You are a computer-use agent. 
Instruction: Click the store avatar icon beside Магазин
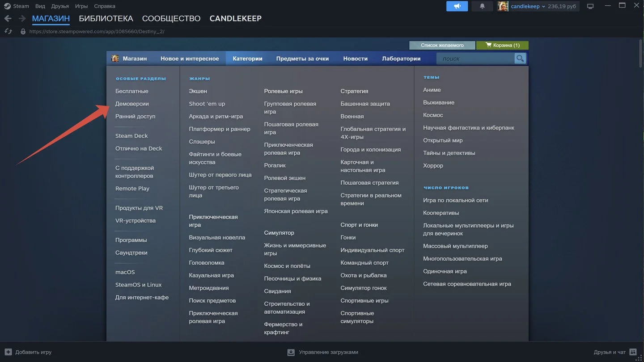(x=115, y=59)
